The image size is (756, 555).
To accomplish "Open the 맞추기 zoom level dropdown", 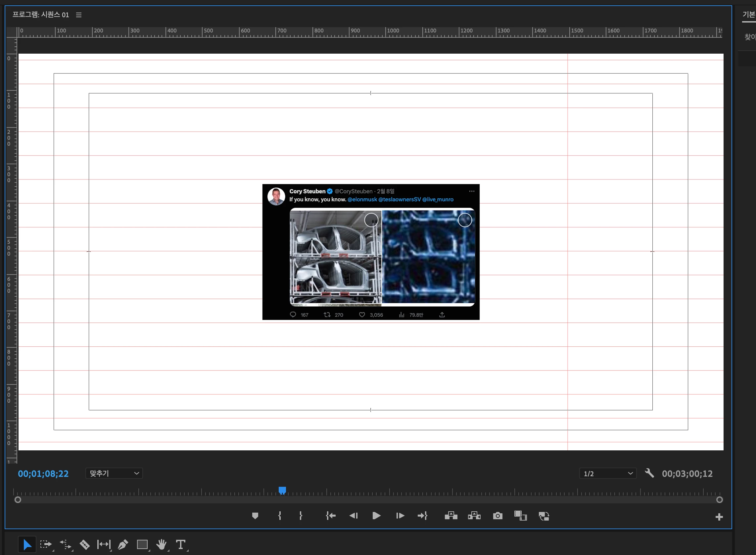I will coord(114,473).
